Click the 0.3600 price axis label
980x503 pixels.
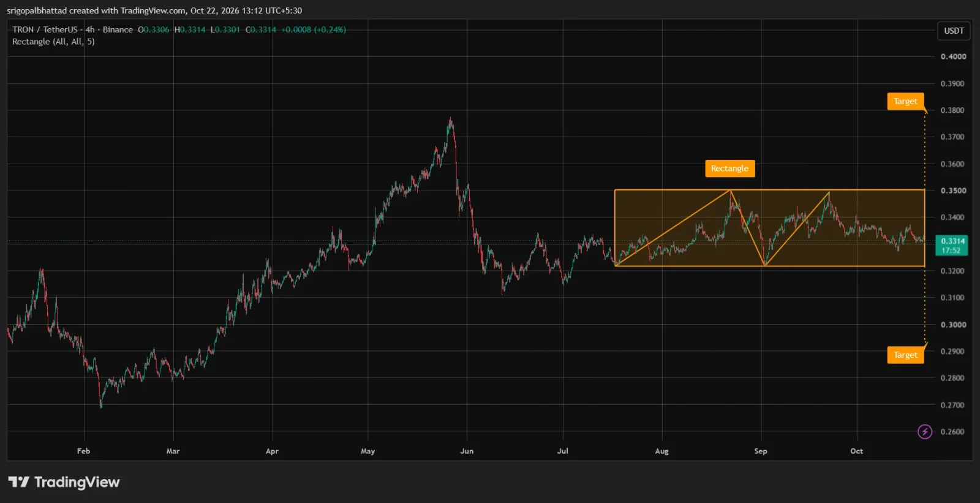click(x=953, y=164)
